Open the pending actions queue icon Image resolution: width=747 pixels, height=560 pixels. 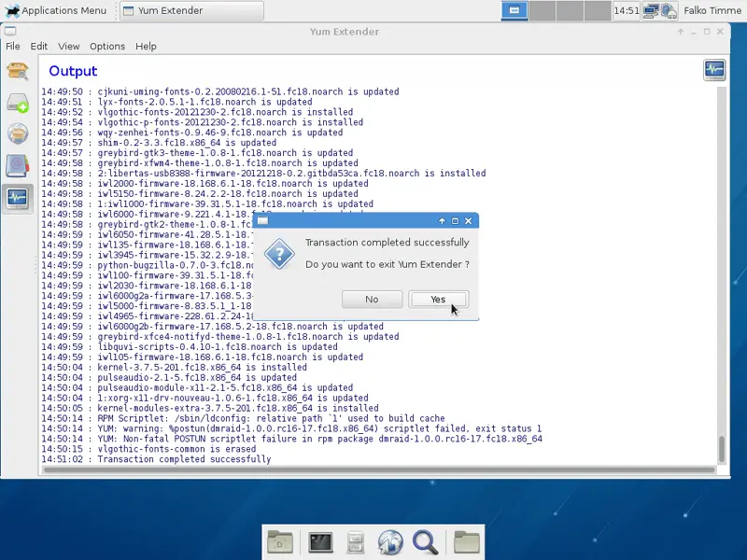17,103
